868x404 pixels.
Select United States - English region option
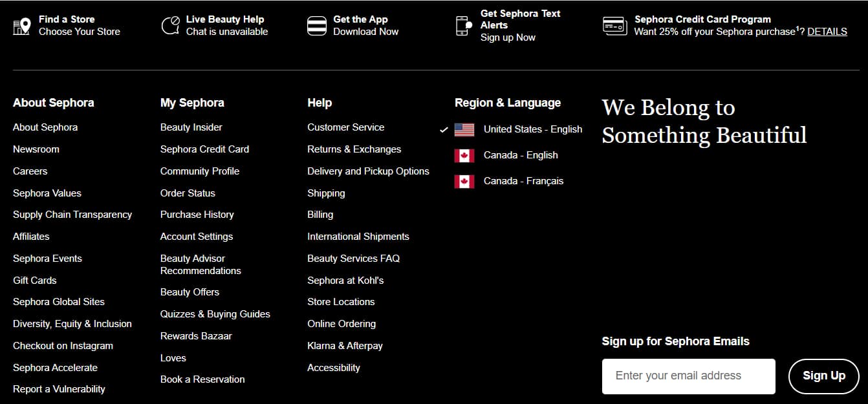point(532,129)
